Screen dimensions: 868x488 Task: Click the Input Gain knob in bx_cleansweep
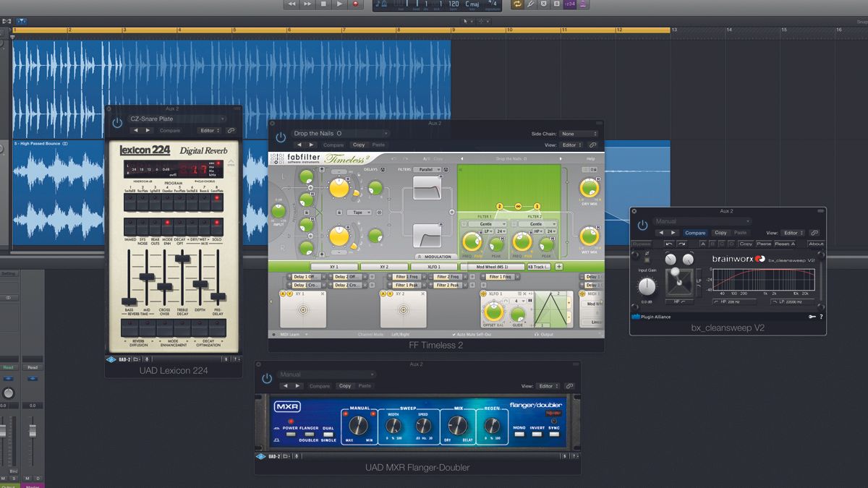point(647,286)
